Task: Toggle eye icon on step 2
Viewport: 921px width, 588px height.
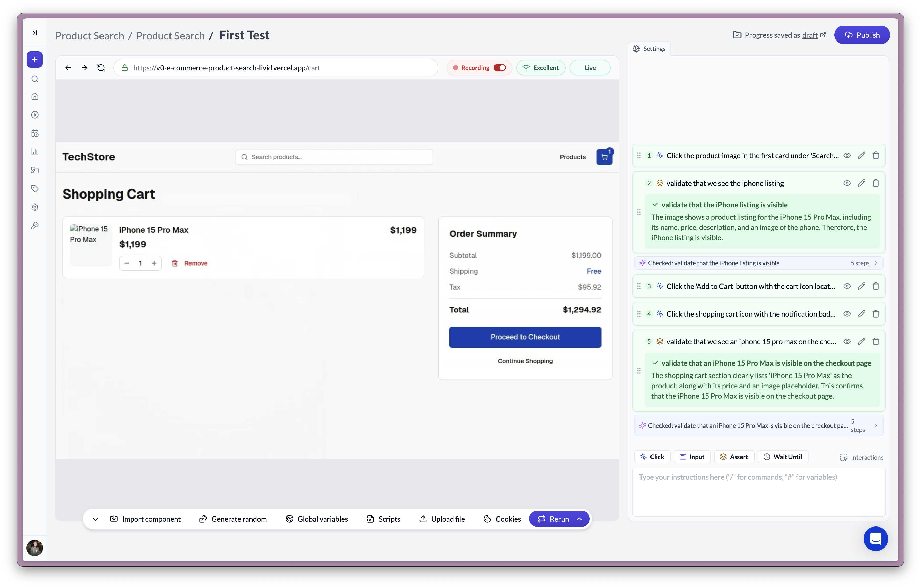Action: [847, 183]
